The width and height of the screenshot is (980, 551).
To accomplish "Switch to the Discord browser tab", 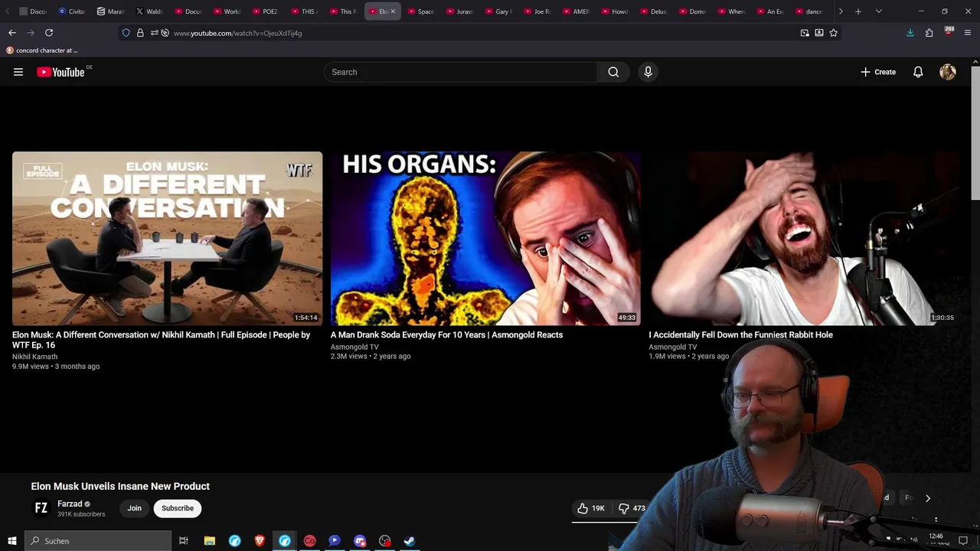I will 33,11.
